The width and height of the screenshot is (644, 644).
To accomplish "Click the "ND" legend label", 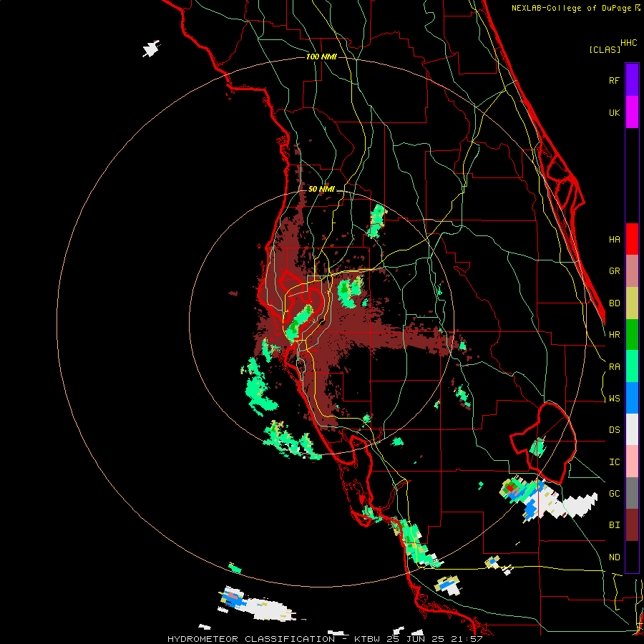I will click(x=614, y=557).
